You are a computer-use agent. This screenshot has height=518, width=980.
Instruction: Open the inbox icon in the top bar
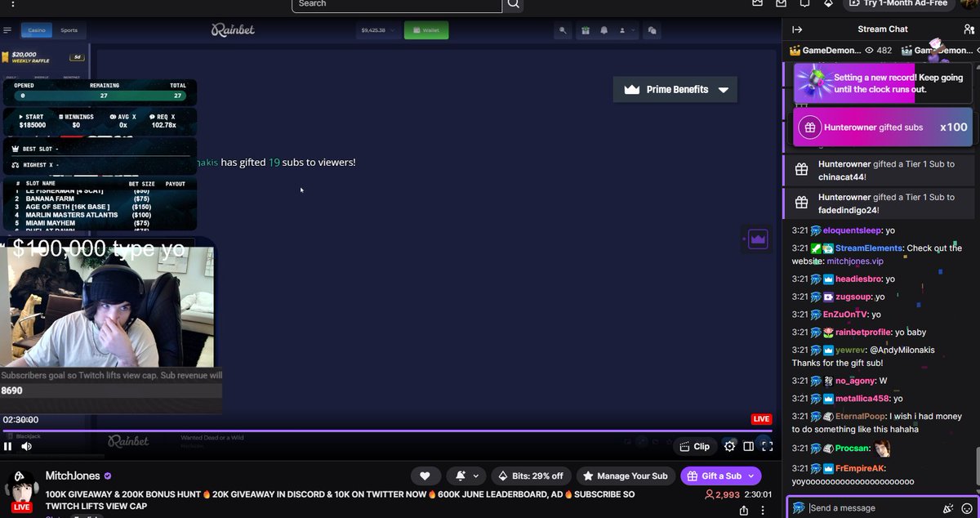pos(782,3)
